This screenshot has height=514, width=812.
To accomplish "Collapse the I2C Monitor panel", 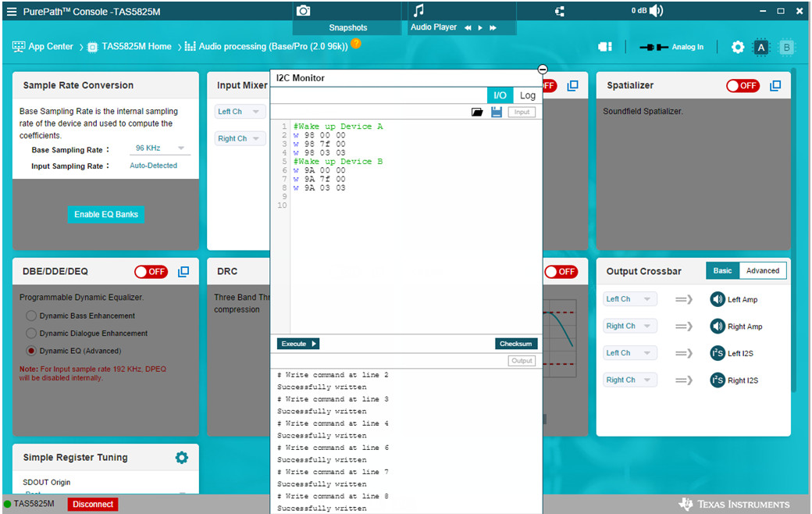I will tap(542, 70).
